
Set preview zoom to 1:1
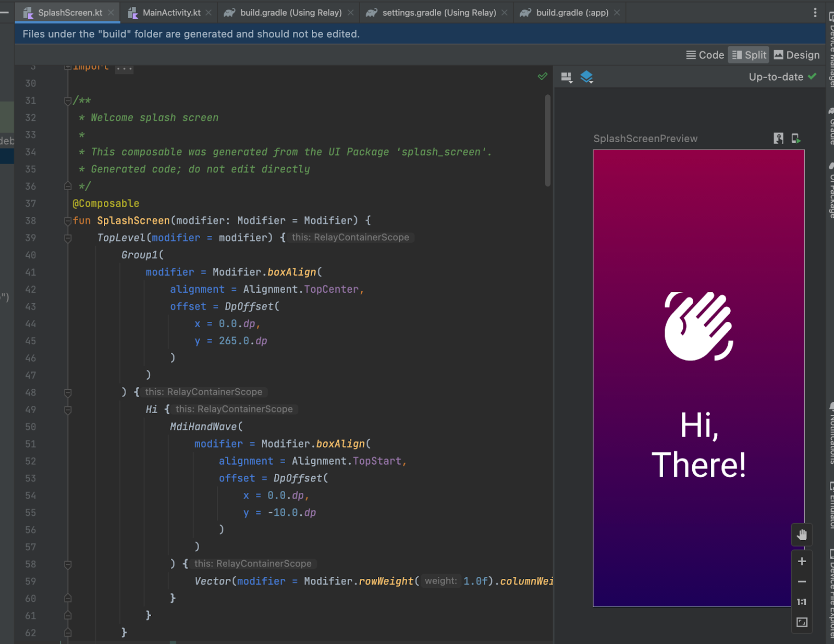pyautogui.click(x=802, y=602)
